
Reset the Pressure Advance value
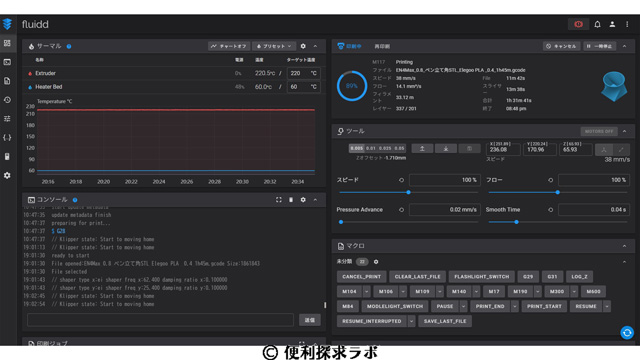[401, 210]
